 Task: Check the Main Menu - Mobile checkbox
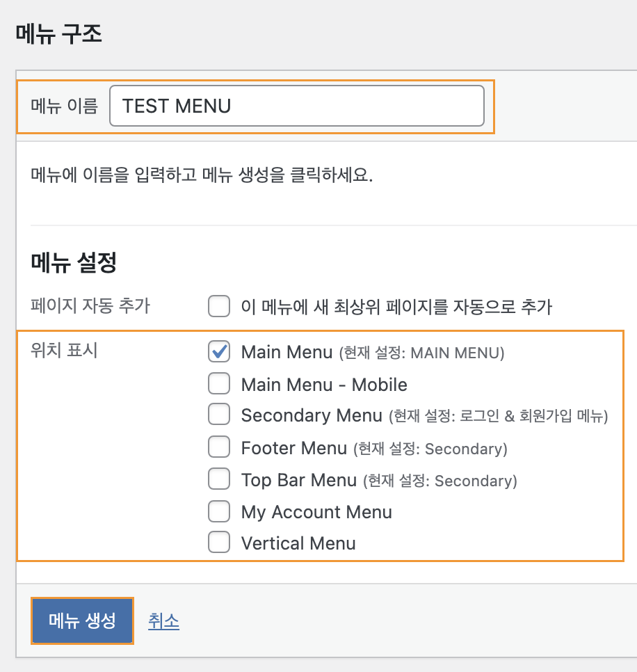(219, 383)
